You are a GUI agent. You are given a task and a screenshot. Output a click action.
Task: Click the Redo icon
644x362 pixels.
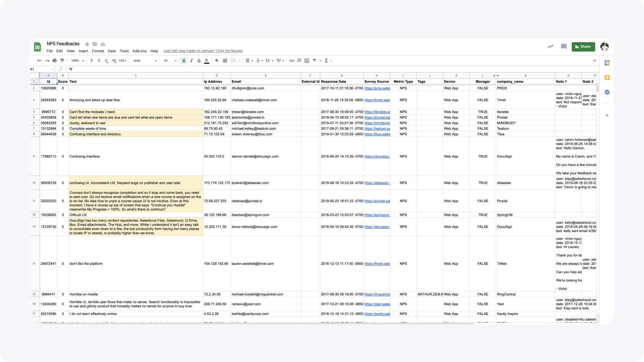(47, 61)
